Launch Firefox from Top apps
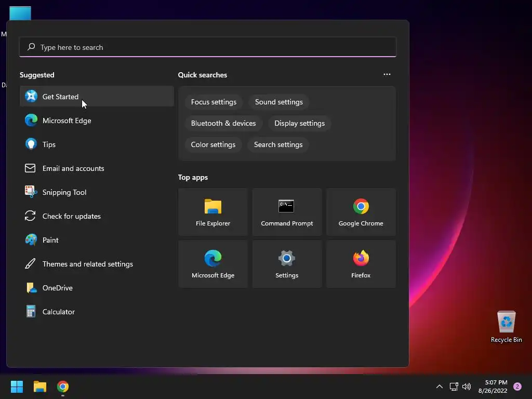Viewport: 532px width, 399px height. [361, 264]
